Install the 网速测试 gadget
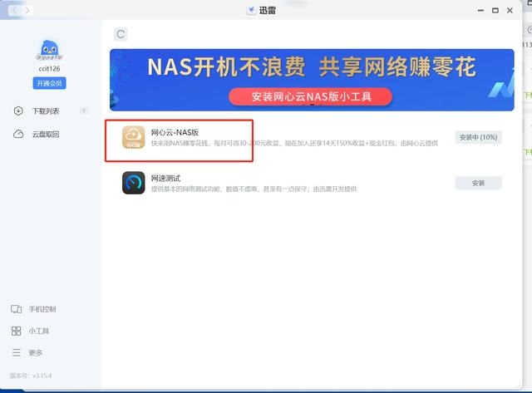532x393 pixels. (479, 183)
